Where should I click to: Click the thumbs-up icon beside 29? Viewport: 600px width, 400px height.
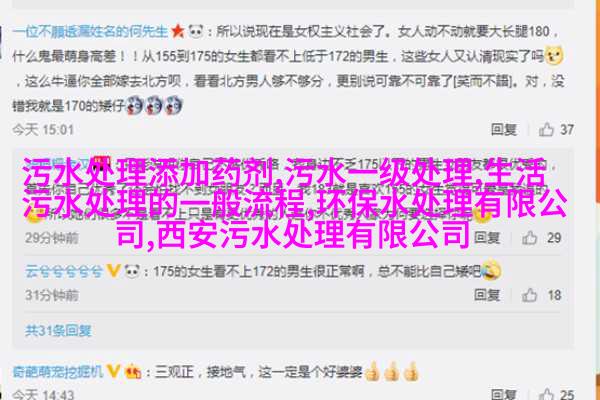click(x=530, y=238)
